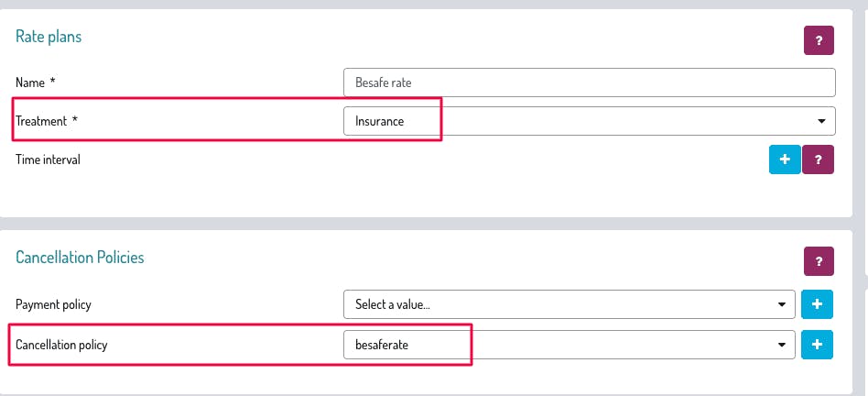Open help for Rate plans section
This screenshot has width=868, height=396.
819,40
